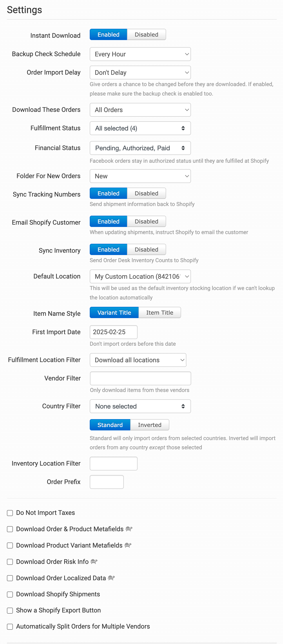Select Standard country filter mode

coord(110,425)
